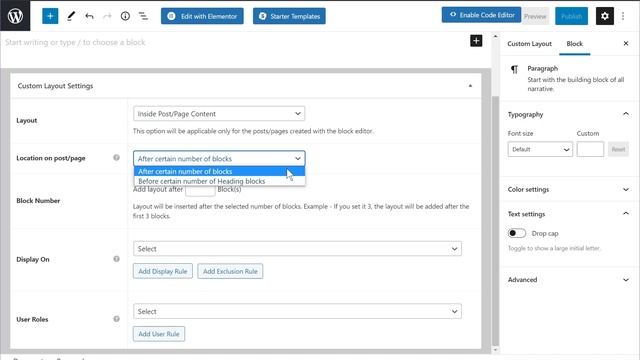Click the blue add block plus button

50,16
